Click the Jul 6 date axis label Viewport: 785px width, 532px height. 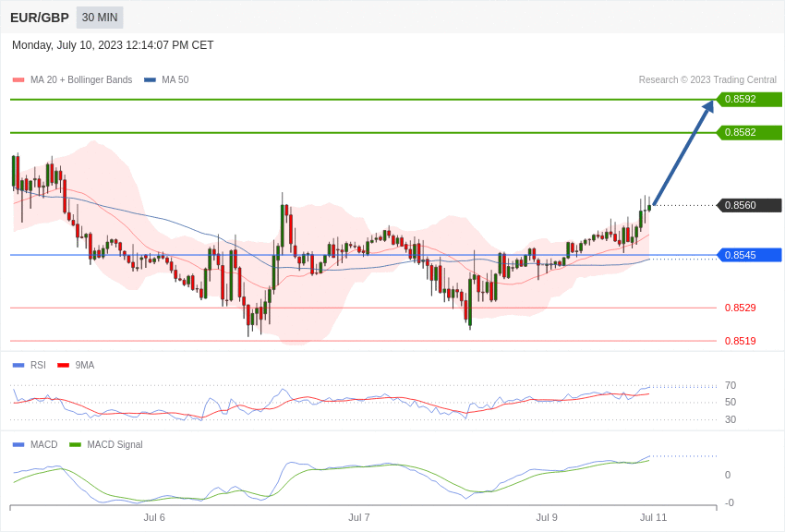[154, 517]
